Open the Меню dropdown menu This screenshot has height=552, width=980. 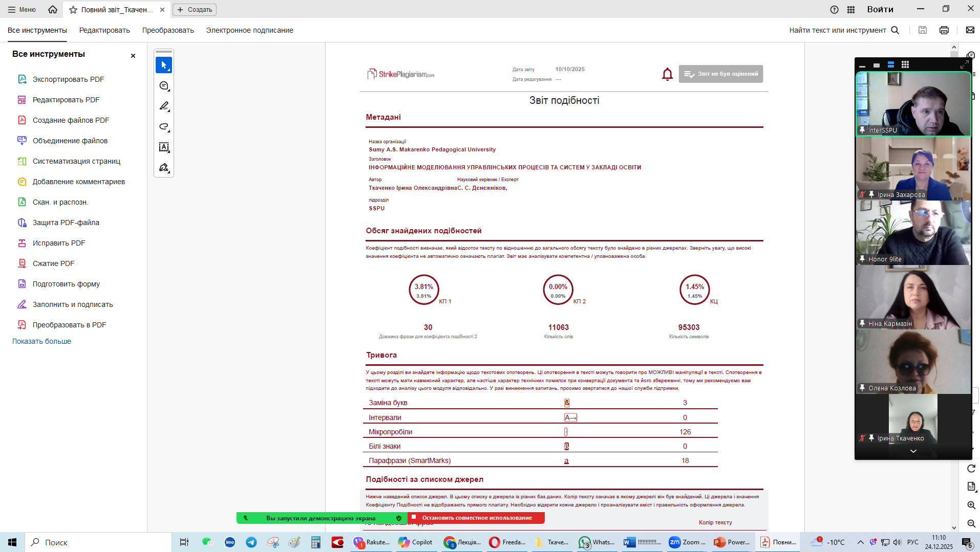[22, 10]
